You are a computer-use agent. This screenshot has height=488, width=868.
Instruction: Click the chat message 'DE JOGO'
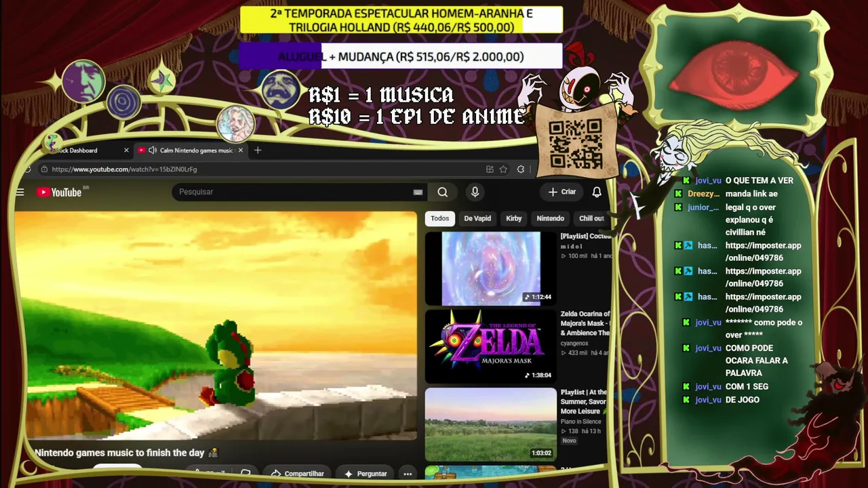click(x=742, y=400)
